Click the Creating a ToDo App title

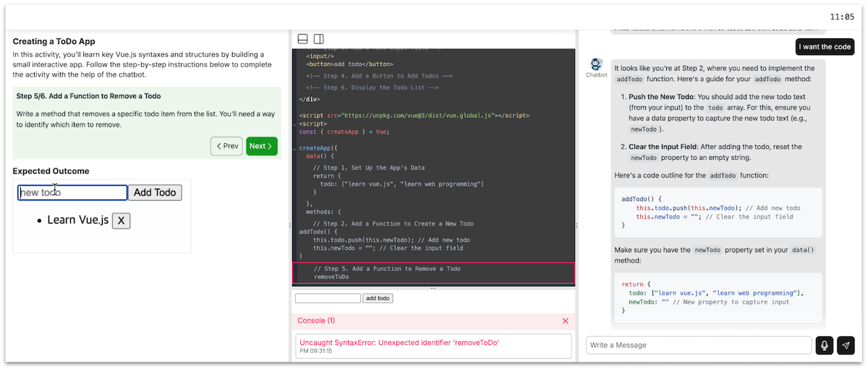point(54,42)
